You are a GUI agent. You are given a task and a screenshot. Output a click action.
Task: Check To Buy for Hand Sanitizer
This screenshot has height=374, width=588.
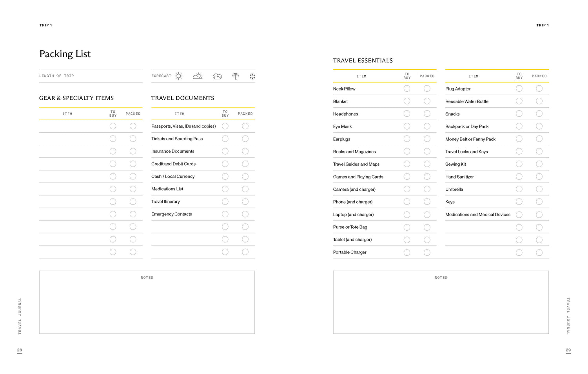click(519, 177)
